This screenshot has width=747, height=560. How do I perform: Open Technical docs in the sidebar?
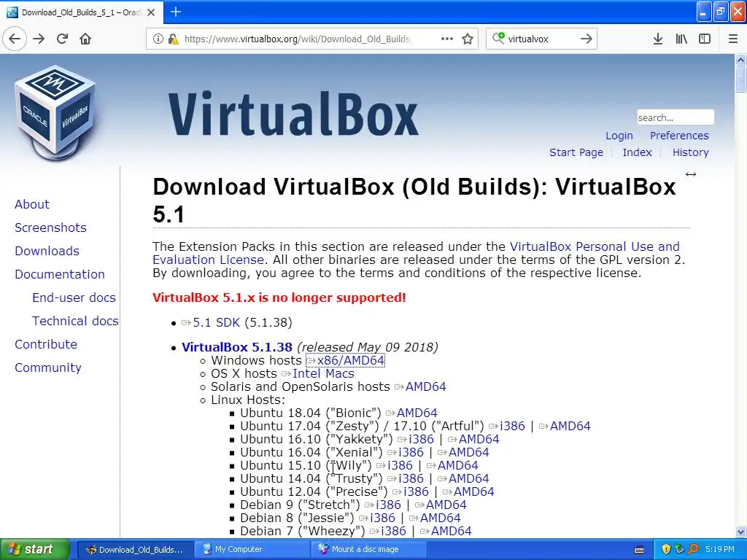click(75, 321)
